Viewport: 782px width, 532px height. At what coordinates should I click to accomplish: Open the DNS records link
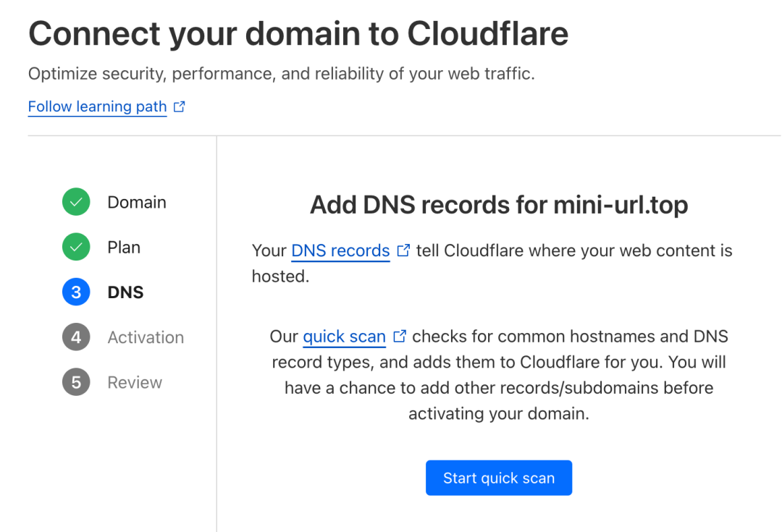340,250
